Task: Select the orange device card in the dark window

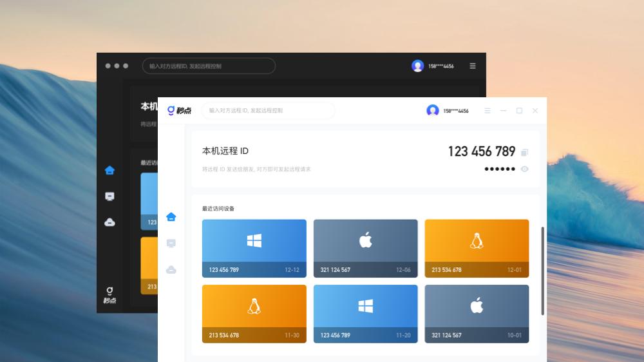Action: 149,265
